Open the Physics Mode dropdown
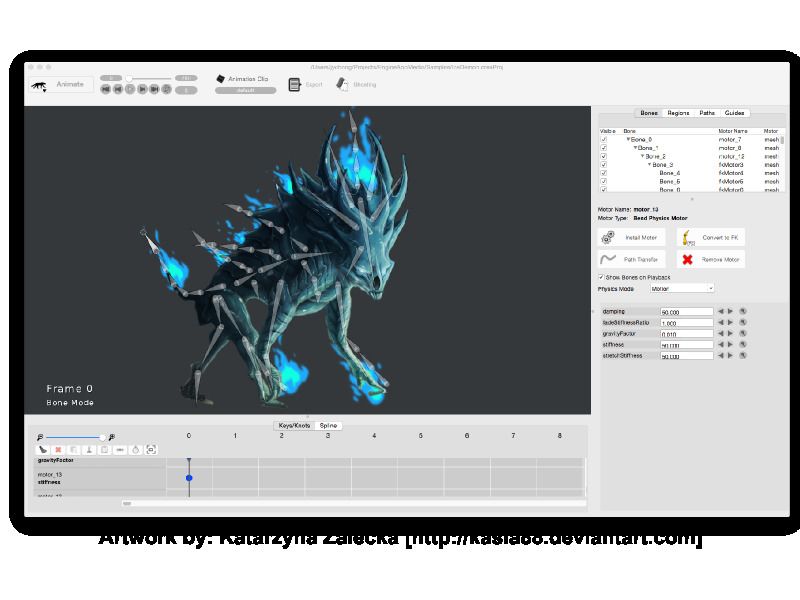 point(680,287)
